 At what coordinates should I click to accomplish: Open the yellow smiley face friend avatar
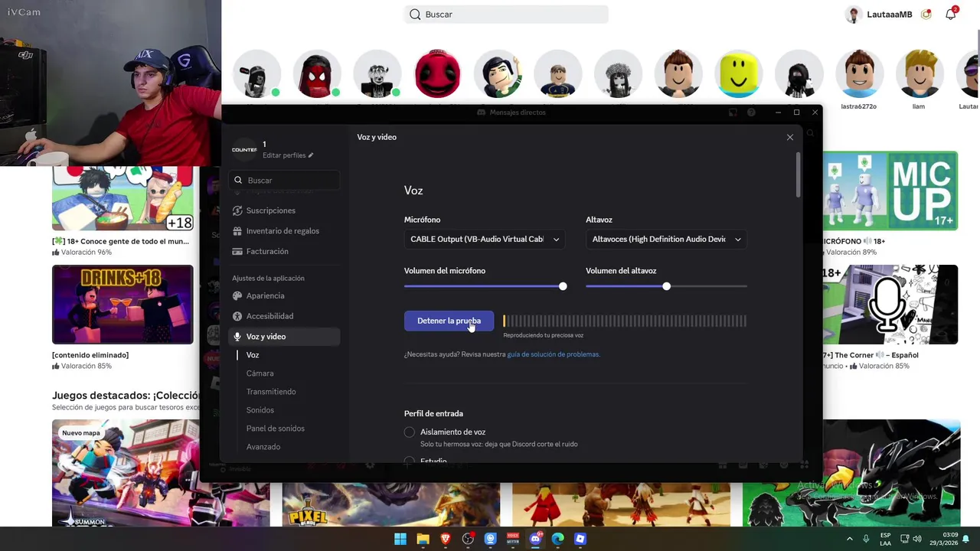tap(739, 74)
